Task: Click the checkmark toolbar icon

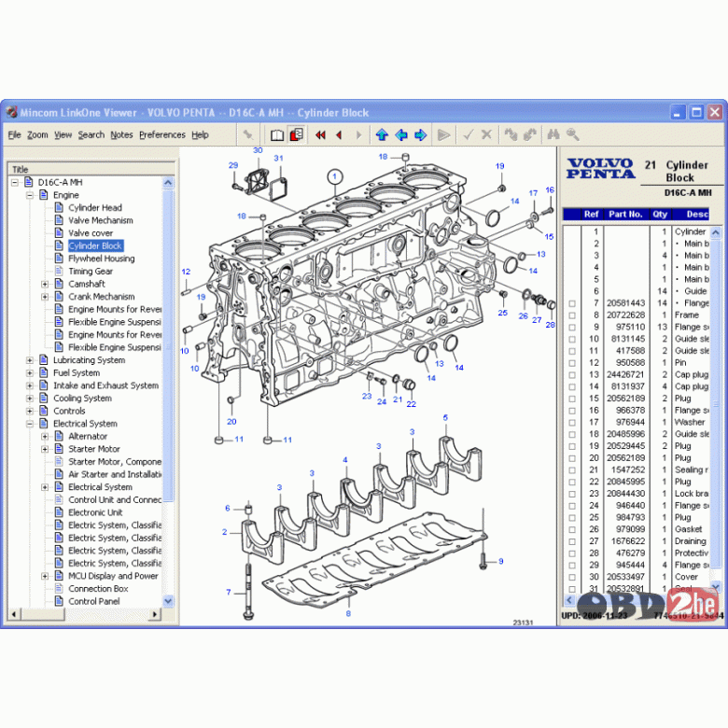Action: click(x=468, y=135)
